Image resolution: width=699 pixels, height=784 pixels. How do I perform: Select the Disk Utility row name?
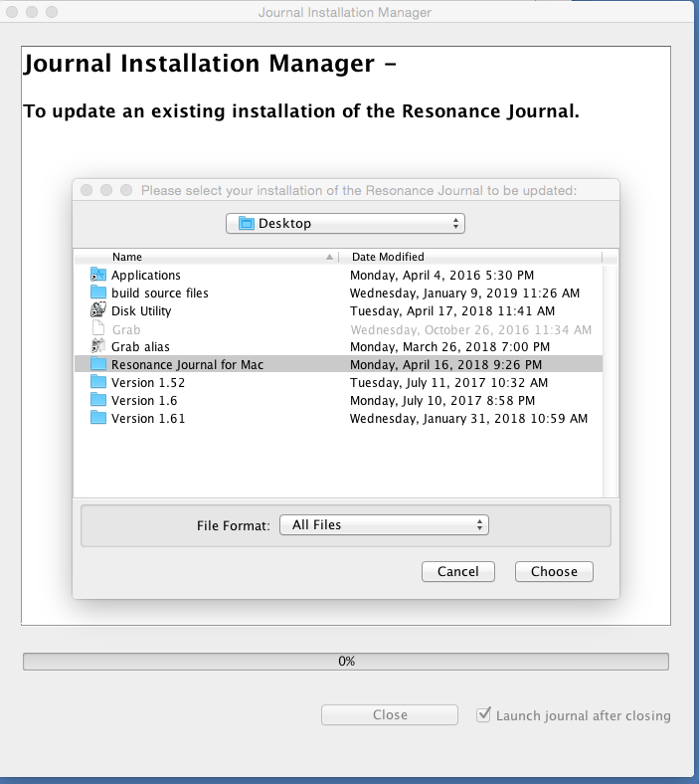click(141, 311)
